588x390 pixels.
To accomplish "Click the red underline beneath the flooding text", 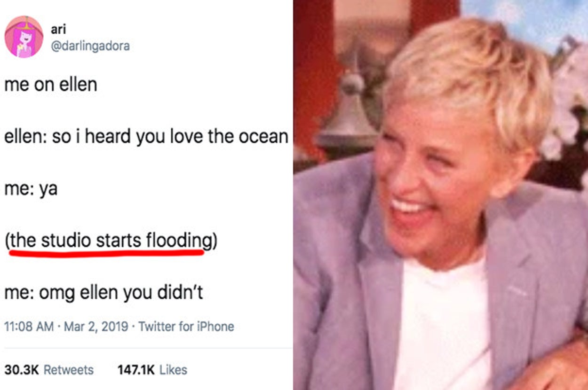I will pos(107,253).
